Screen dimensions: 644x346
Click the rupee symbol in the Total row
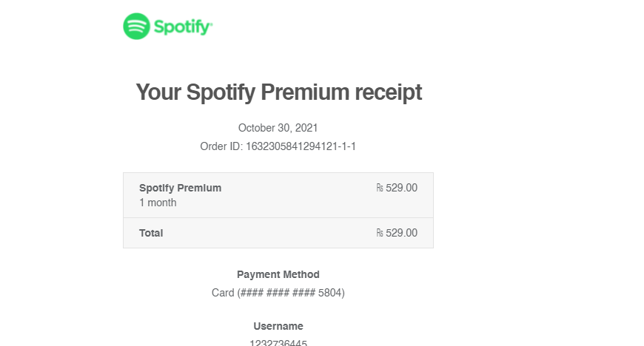(x=380, y=233)
